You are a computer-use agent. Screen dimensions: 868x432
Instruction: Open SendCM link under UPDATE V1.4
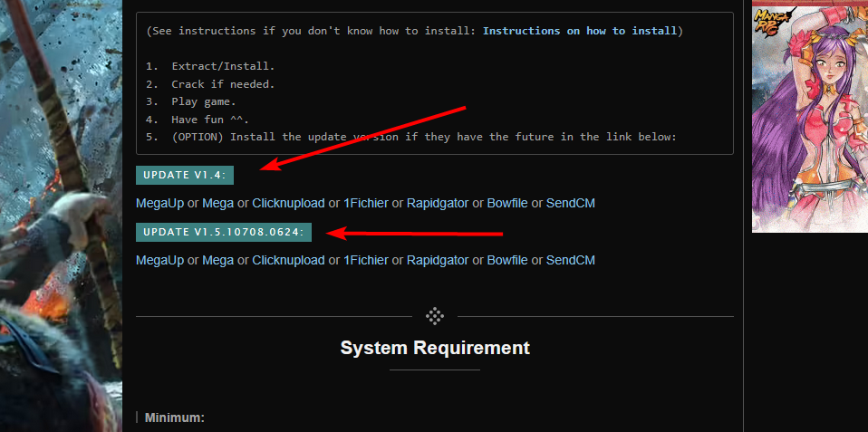(x=571, y=203)
